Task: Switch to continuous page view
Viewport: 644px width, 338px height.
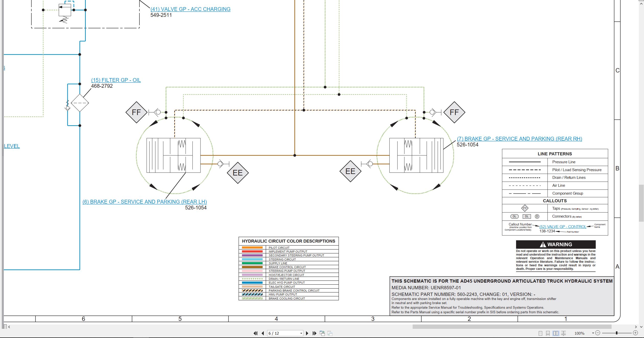Action: (x=548, y=333)
